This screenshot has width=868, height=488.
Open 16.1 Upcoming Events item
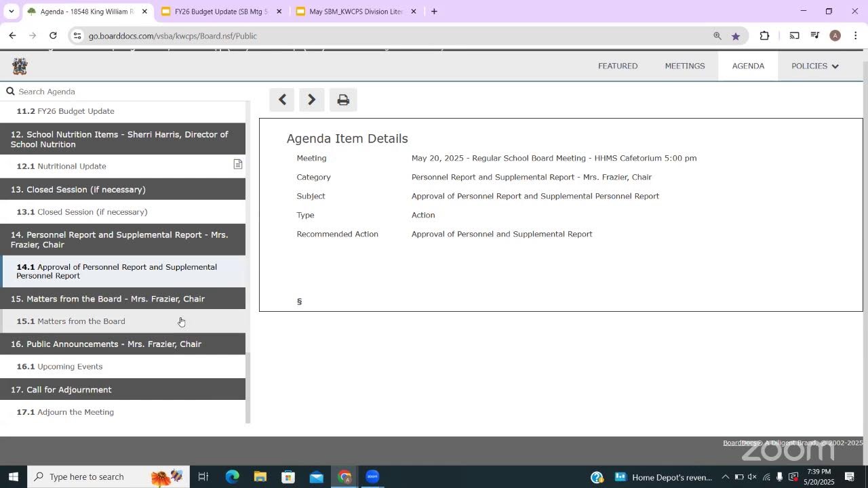123,367
